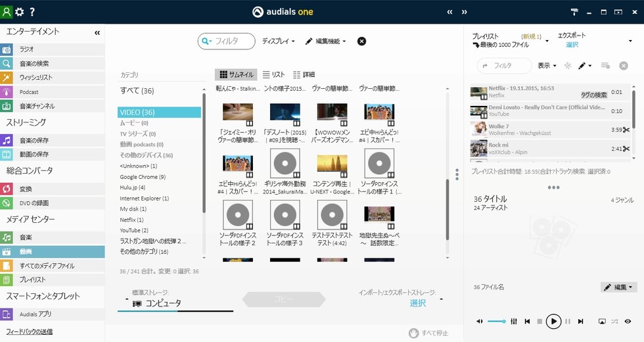Image resolution: width=644 pixels, height=342 pixels.
Task: Play the current track
Action: (x=553, y=322)
